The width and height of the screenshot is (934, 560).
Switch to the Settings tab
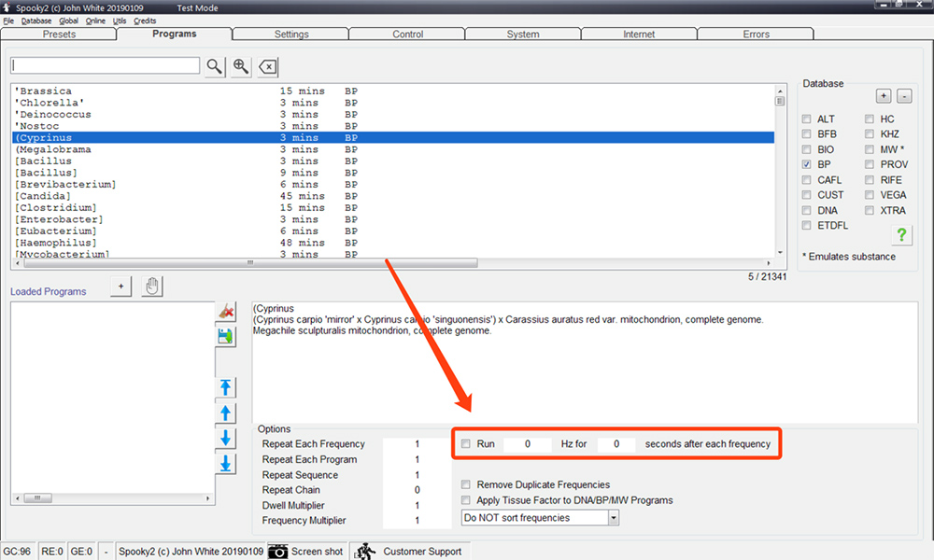click(x=291, y=35)
